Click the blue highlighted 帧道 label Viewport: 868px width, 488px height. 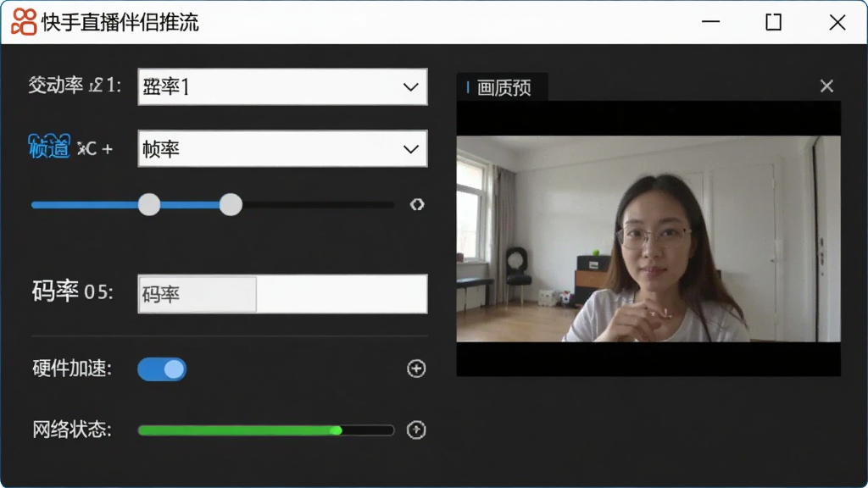49,147
